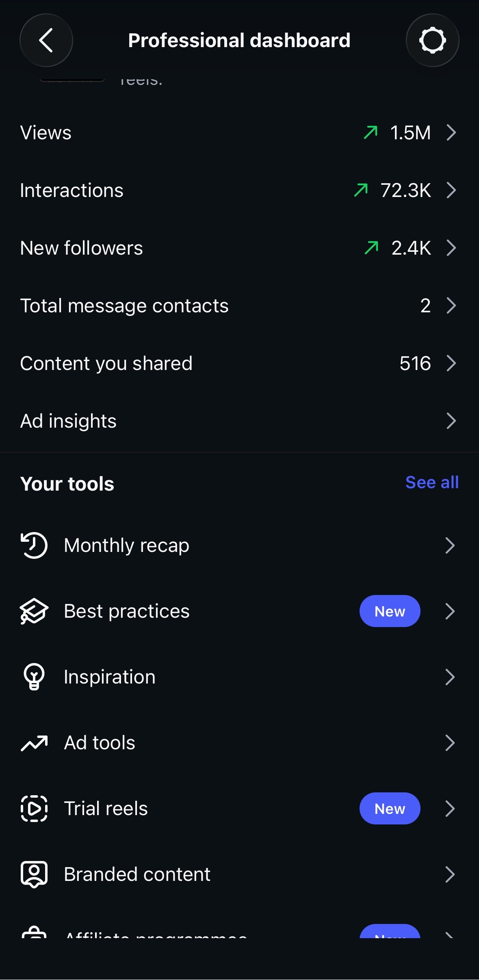Expand the Interactions row chevron

click(451, 190)
